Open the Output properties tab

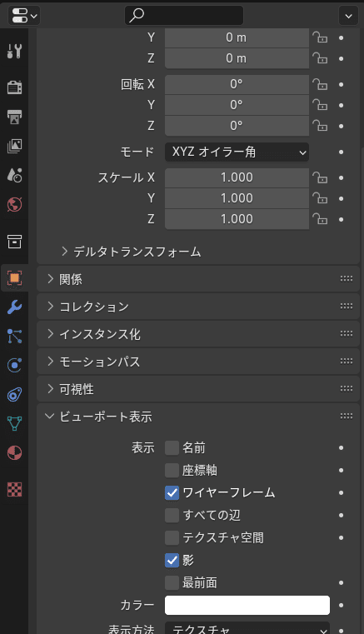click(x=14, y=117)
